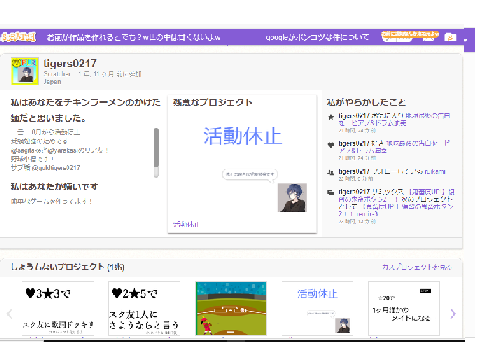Click the tigers0217 profile avatar
The height and width of the screenshot is (360, 480).
coord(25,71)
